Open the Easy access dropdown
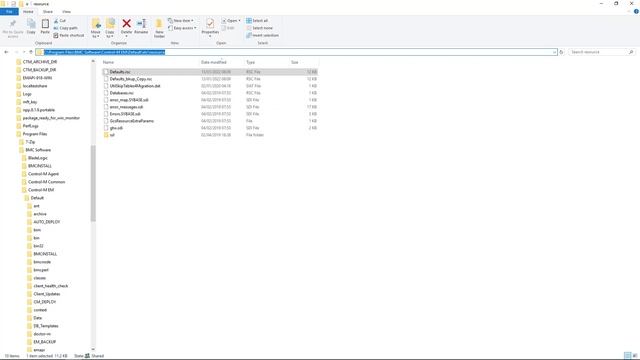 point(182,28)
